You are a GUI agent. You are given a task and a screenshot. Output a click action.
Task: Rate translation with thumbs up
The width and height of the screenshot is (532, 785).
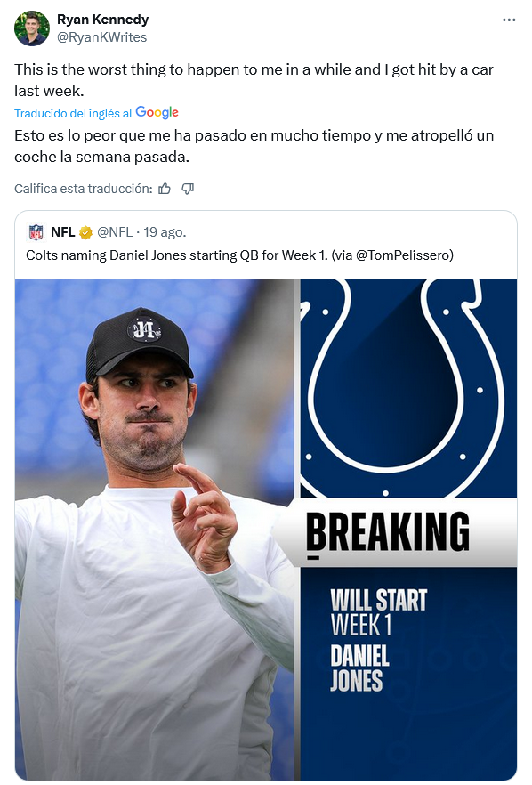pyautogui.click(x=165, y=189)
